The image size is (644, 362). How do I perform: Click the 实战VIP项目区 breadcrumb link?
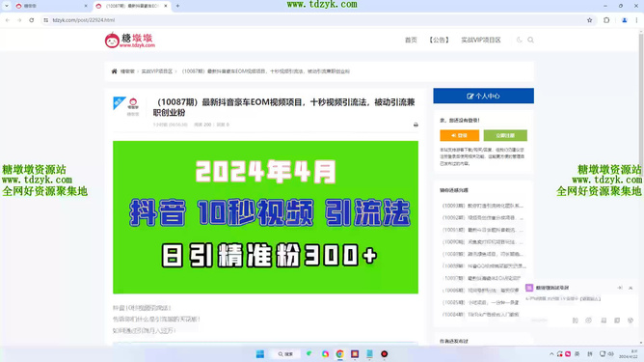point(157,71)
